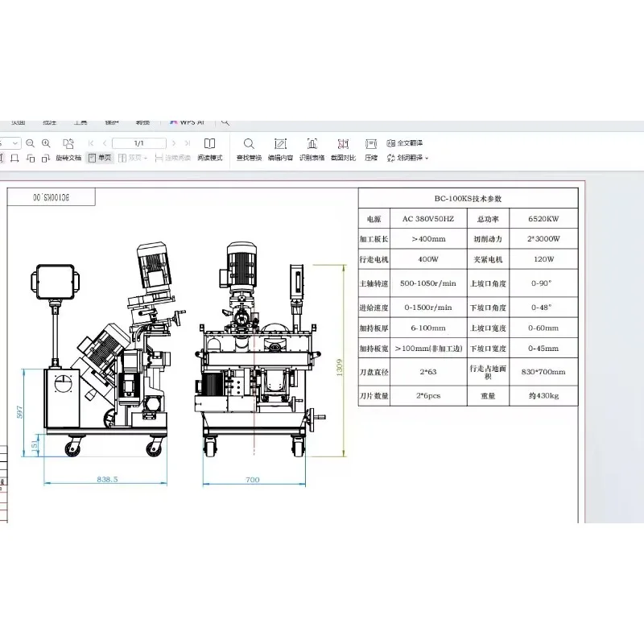
Task: Click the 0-60mm upper bevel width cell
Action: (x=543, y=328)
